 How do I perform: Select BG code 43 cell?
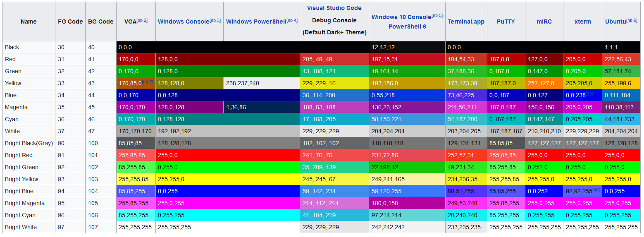point(101,83)
